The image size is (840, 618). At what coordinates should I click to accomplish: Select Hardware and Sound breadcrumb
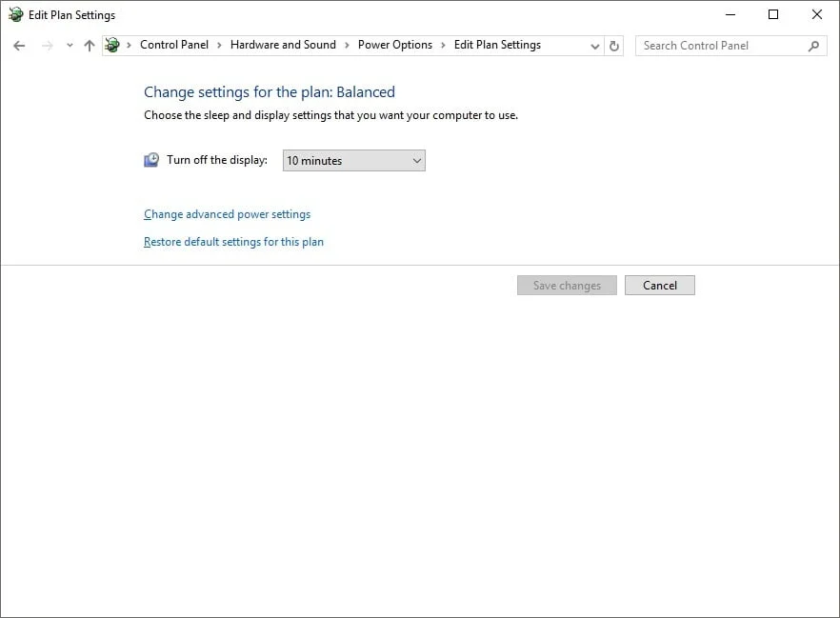283,45
